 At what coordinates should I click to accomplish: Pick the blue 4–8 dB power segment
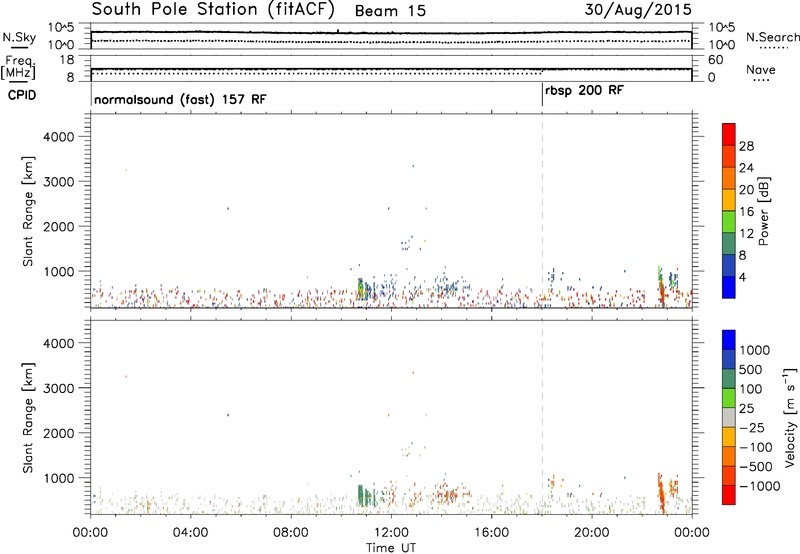729,265
